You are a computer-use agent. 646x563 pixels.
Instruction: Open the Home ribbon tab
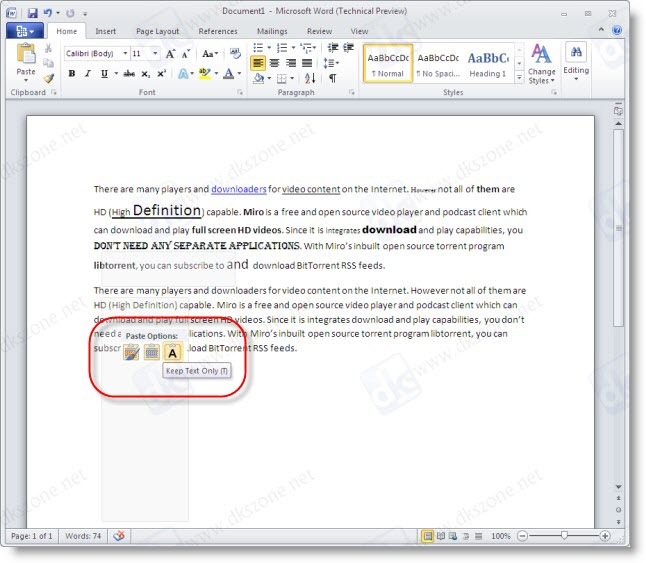tap(67, 31)
